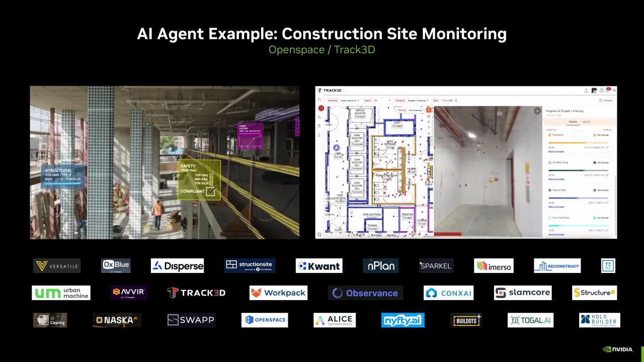Click the edit pencil on Tape & Float row

(607, 203)
